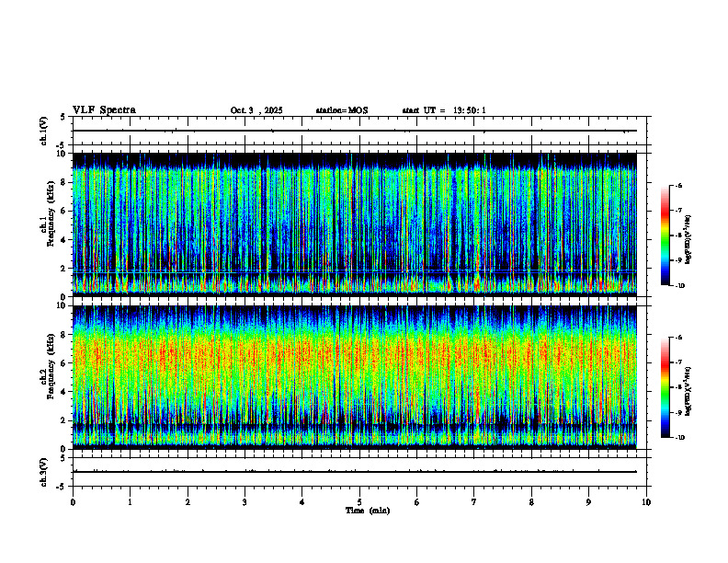Click time axis tick label "3"
This screenshot has width=728, height=563.
(x=245, y=502)
